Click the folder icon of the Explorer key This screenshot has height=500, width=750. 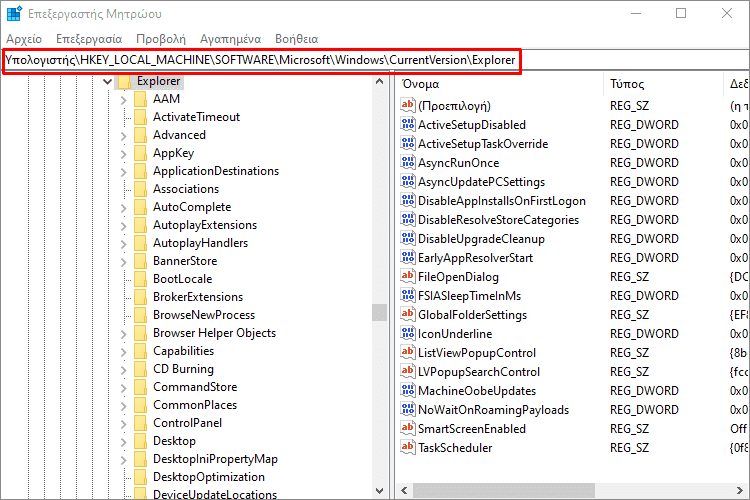pos(124,81)
